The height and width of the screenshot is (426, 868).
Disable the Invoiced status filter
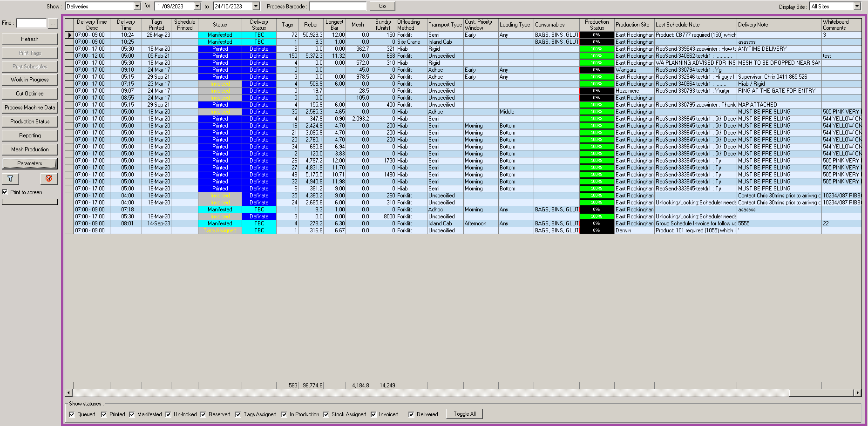pyautogui.click(x=373, y=414)
